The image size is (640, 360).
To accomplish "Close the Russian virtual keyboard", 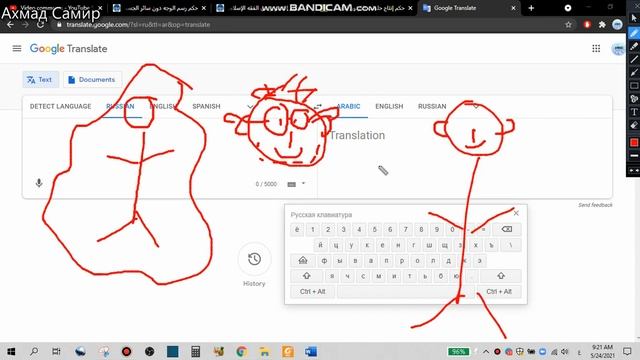I will point(516,213).
